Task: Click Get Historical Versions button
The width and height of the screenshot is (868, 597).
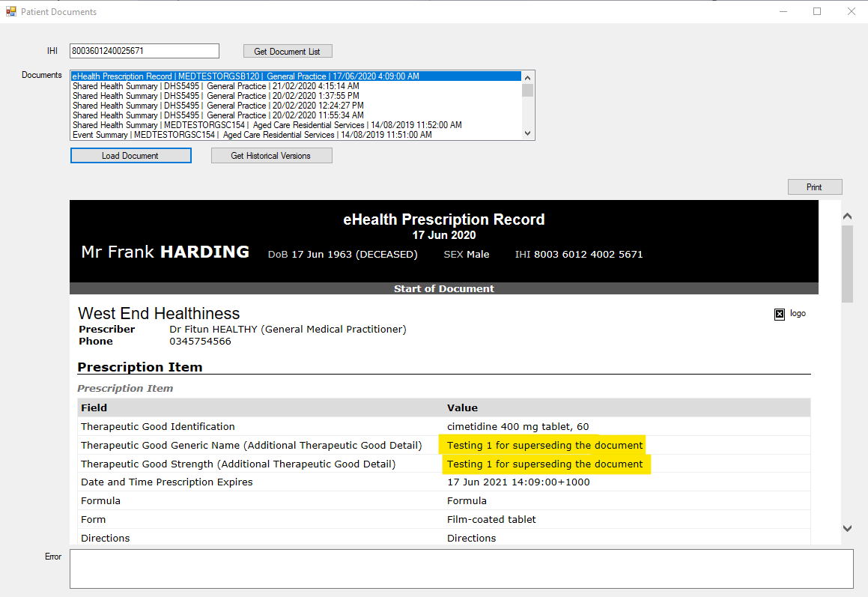Action: tap(271, 156)
